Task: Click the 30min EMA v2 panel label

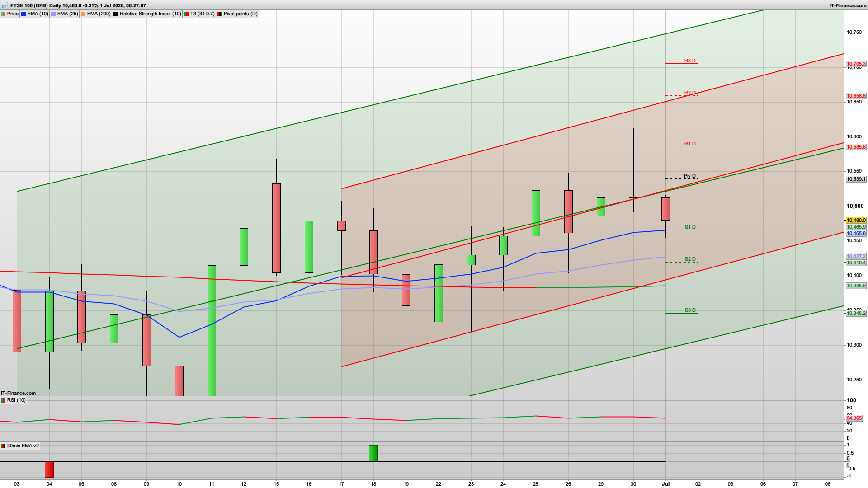Action: click(20, 446)
